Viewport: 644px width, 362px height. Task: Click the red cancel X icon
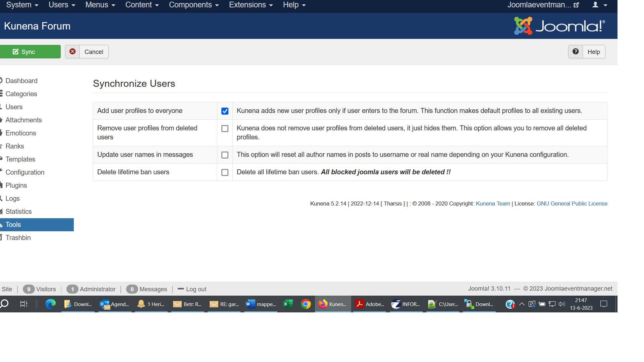coord(72,52)
